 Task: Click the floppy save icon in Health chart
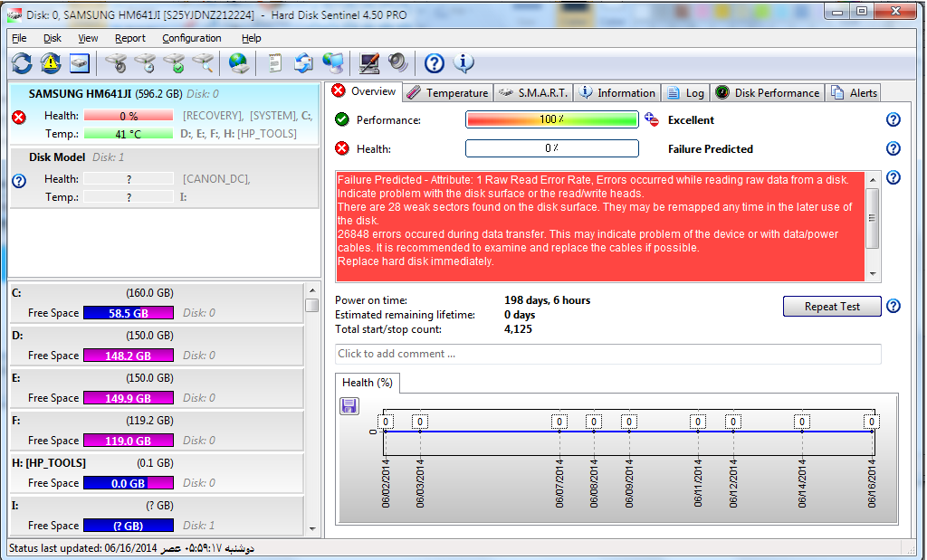point(349,406)
